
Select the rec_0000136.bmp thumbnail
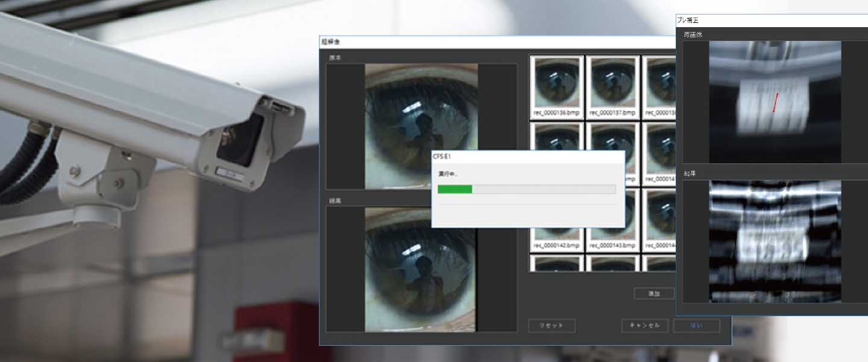[557, 86]
